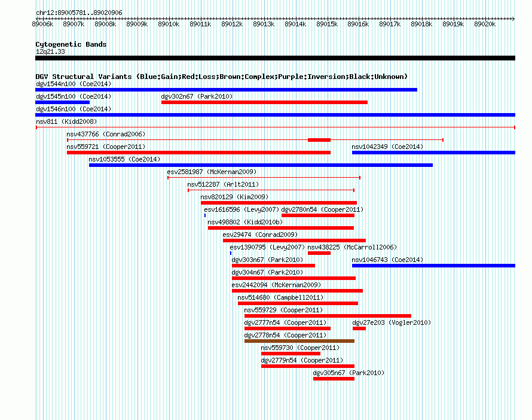This screenshot has width=532, height=420.
Task: Open nsv1046743 (Coe2014) variant
Action: pyautogui.click(x=387, y=260)
